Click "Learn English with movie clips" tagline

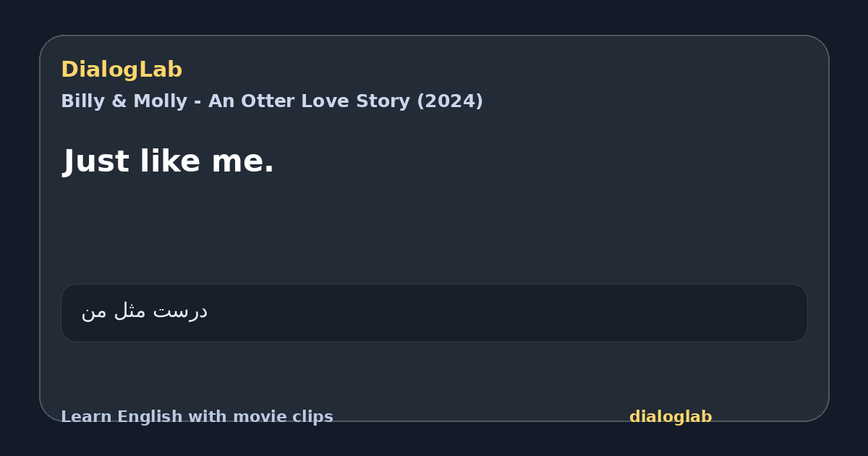(197, 417)
